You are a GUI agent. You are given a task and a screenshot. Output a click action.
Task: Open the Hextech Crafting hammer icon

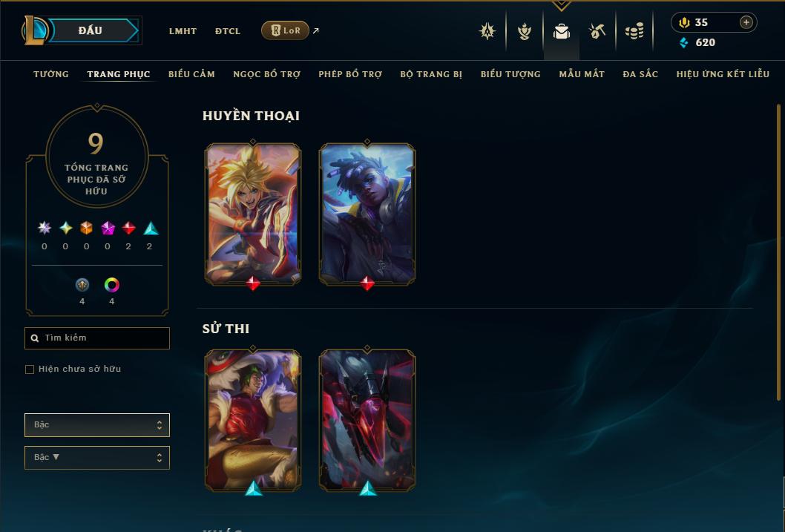597,31
